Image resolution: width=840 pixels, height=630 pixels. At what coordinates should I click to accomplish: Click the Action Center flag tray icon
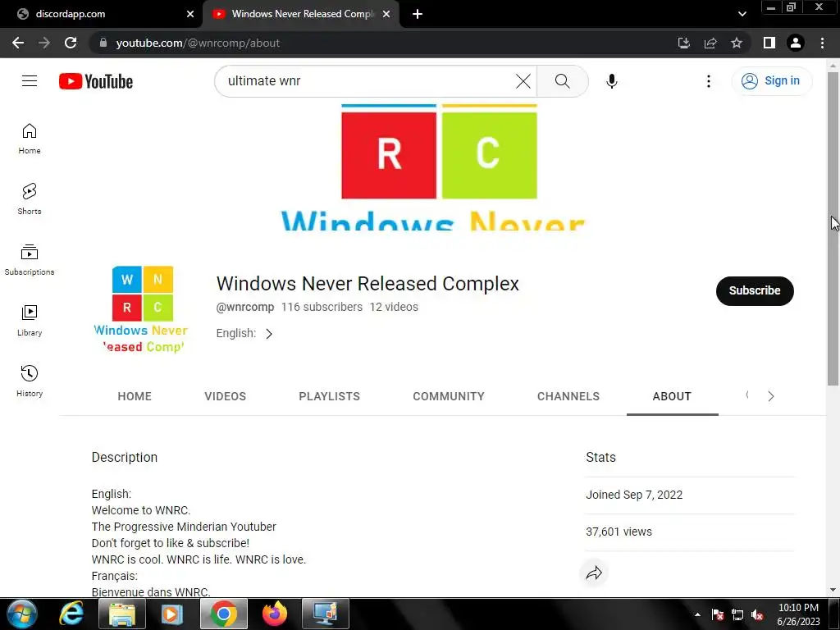click(717, 615)
